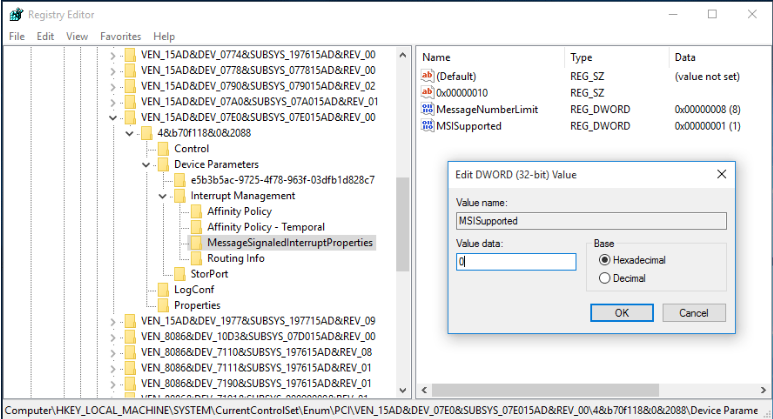The image size is (773, 419).
Task: Collapse the Device Parameters tree node
Action: 146,164
